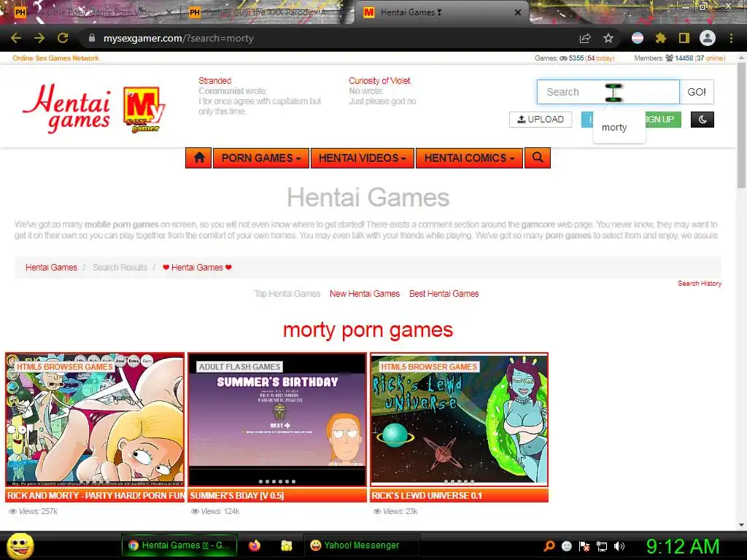Click the 9:12 AM taskbar clock
The image size is (747, 560).
(682, 546)
